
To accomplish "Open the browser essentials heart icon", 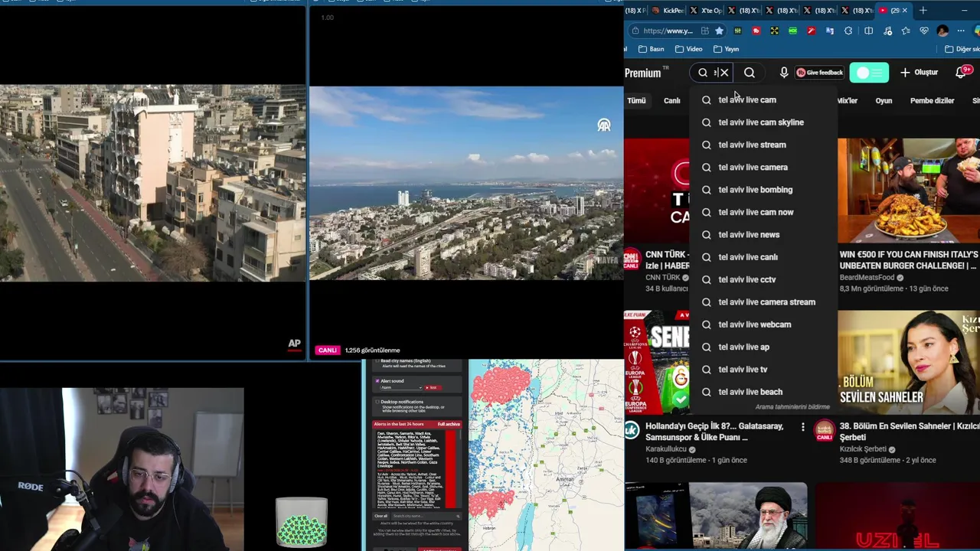I will pos(924,31).
